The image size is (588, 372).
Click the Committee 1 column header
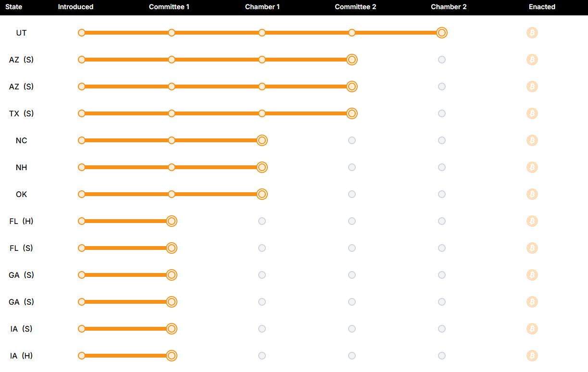(169, 7)
